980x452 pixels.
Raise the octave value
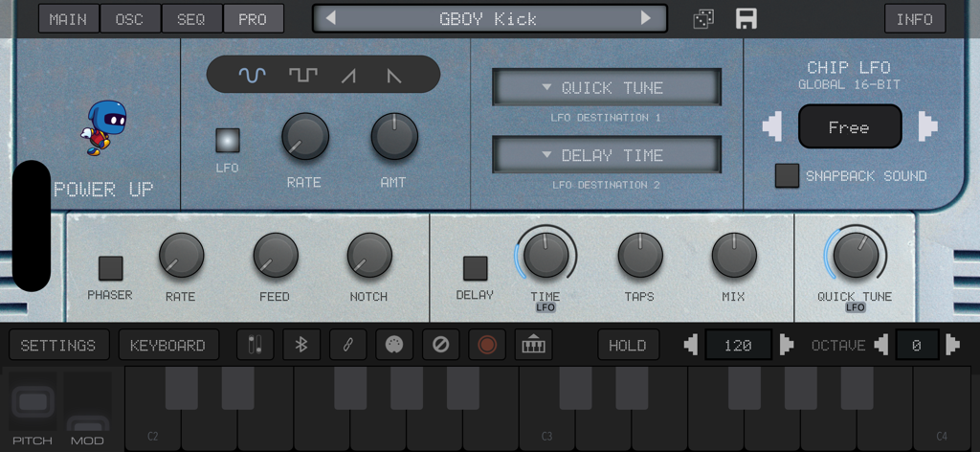tap(952, 345)
